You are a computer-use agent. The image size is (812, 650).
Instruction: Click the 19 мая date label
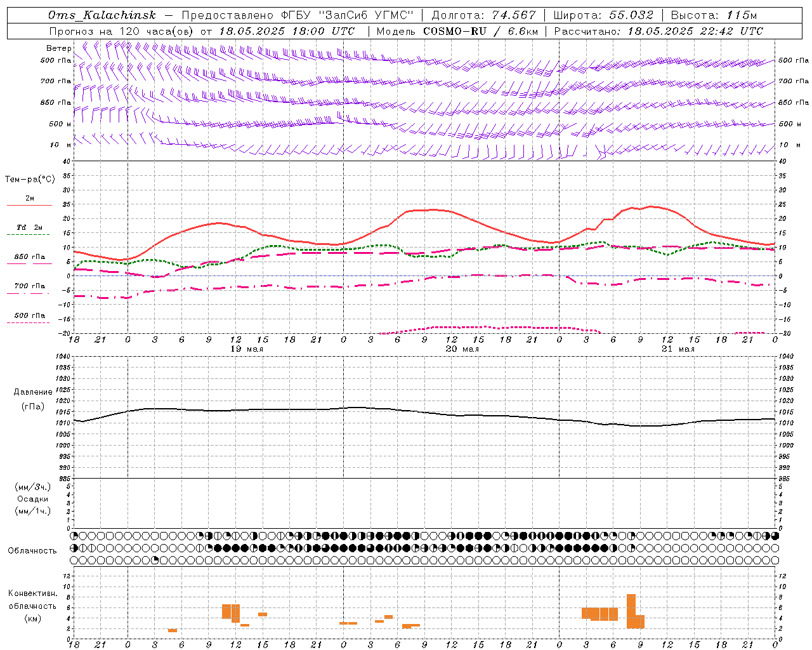pyautogui.click(x=247, y=349)
